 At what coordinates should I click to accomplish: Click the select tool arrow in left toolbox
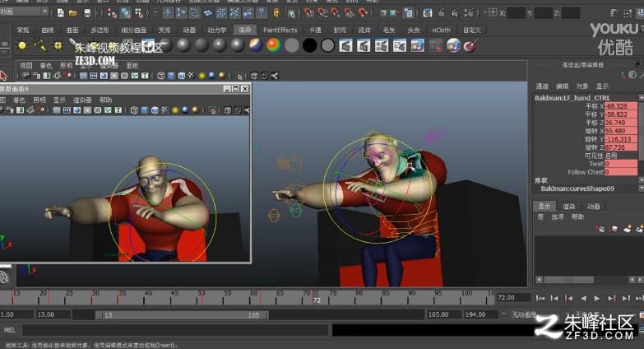pos(3,76)
